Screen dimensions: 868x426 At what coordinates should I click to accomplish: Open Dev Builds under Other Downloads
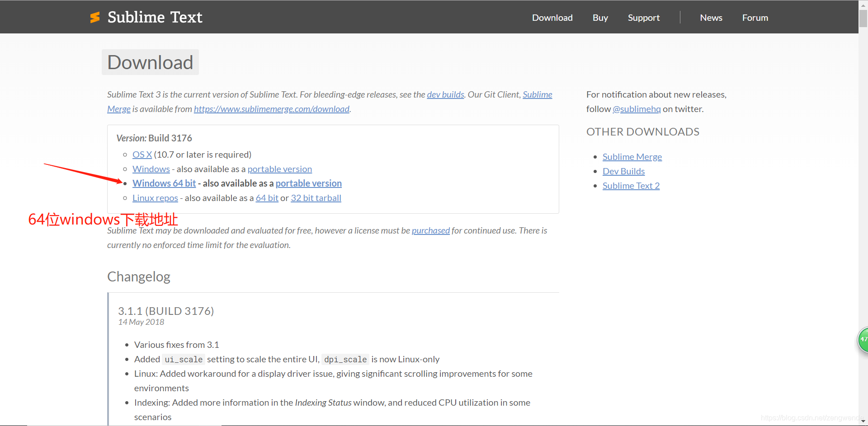(x=623, y=171)
